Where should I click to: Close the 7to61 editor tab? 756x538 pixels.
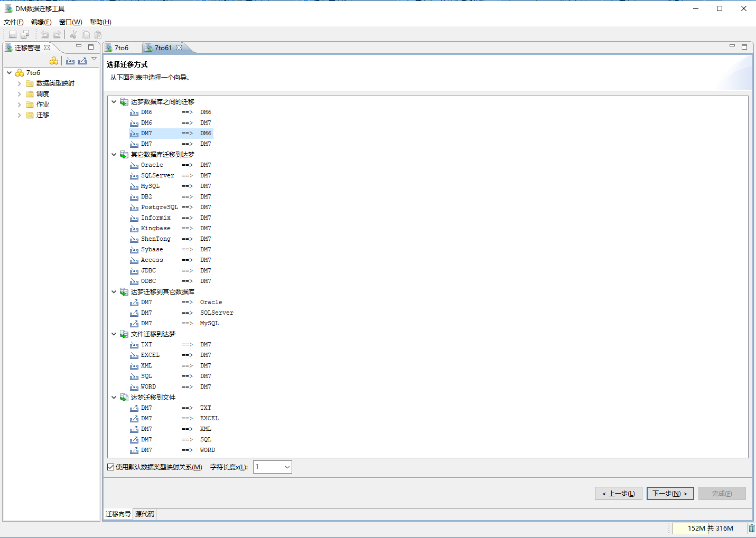pos(179,48)
